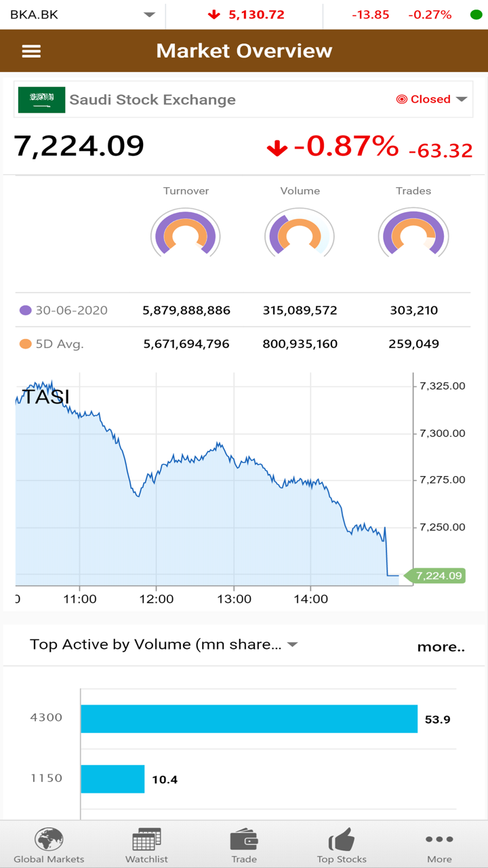Tap the green connection status dot
The height and width of the screenshot is (868, 488).
click(476, 15)
